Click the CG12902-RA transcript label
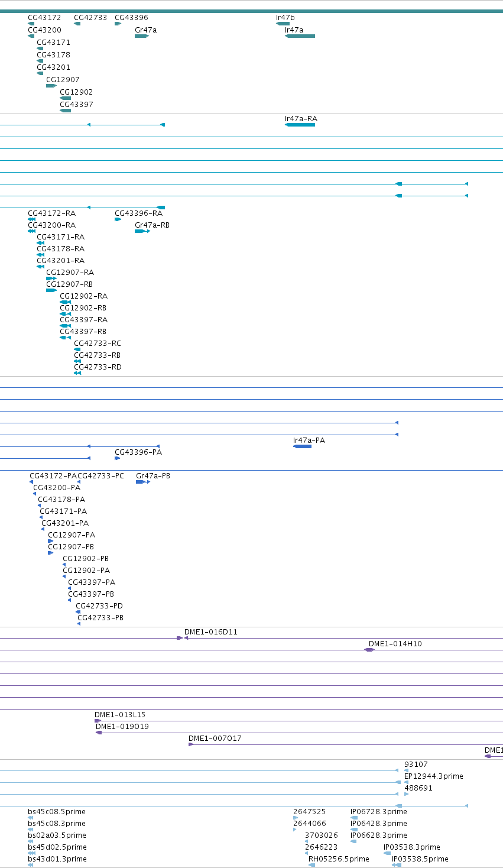The width and height of the screenshot is (503, 868). pos(83,296)
